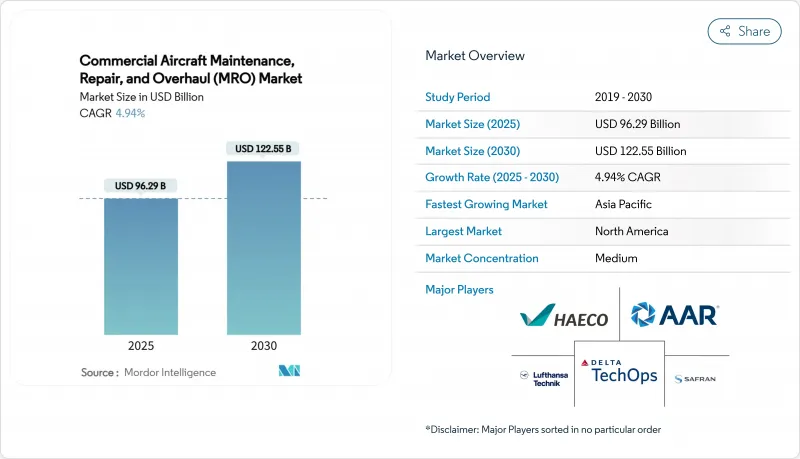Click the Major Players disclaimer text
Image resolution: width=800 pixels, height=459 pixels.
(543, 429)
